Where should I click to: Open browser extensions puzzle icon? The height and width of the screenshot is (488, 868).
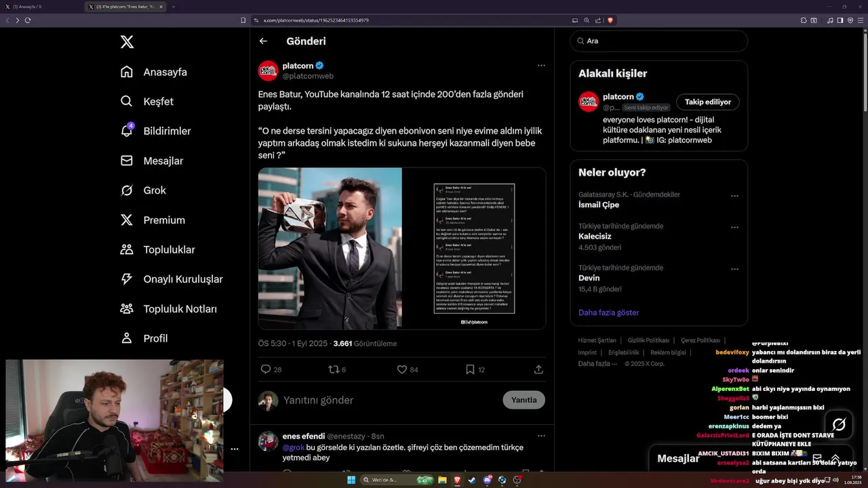[x=804, y=20]
